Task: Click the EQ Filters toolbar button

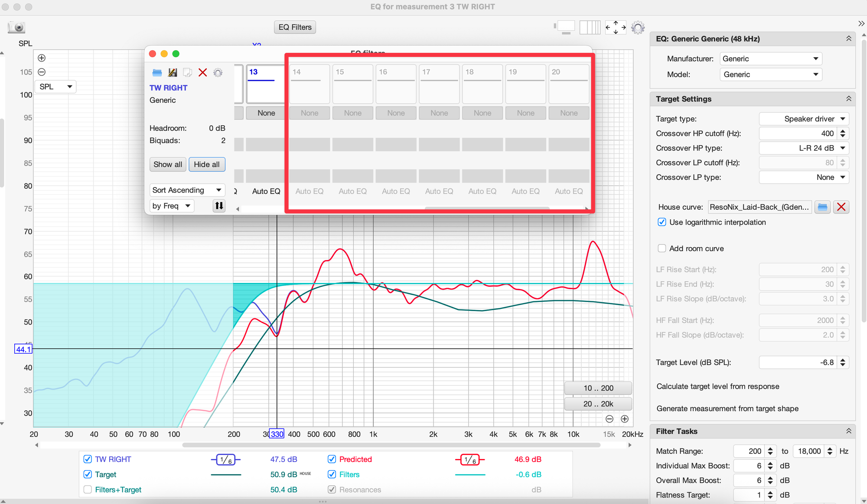Action: click(295, 27)
